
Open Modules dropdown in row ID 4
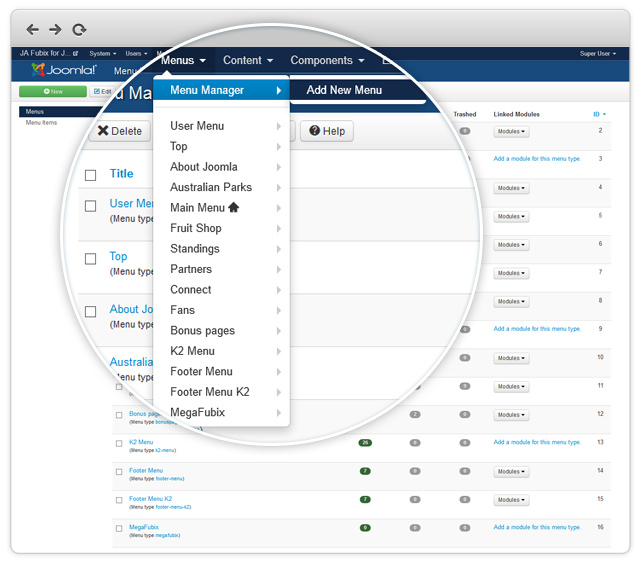511,188
